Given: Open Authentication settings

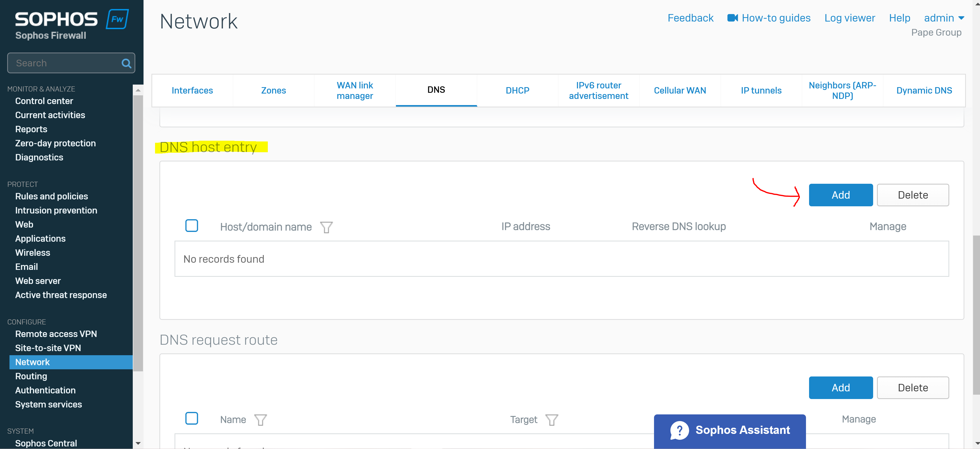Looking at the screenshot, I should [x=45, y=390].
